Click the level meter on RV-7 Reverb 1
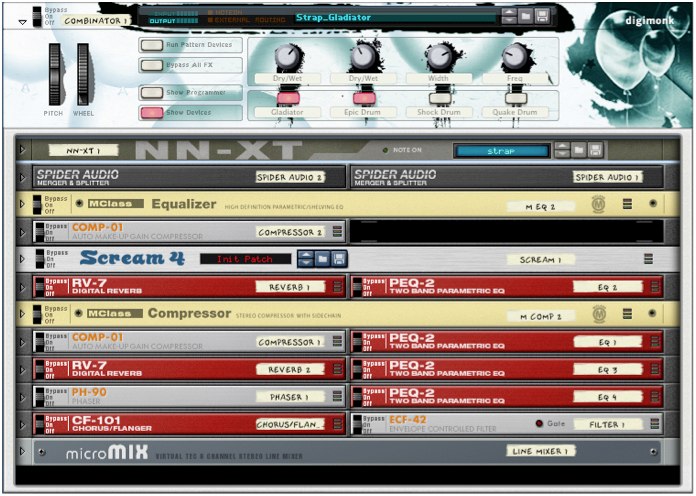Image resolution: width=696 pixels, height=496 pixels. (337, 287)
